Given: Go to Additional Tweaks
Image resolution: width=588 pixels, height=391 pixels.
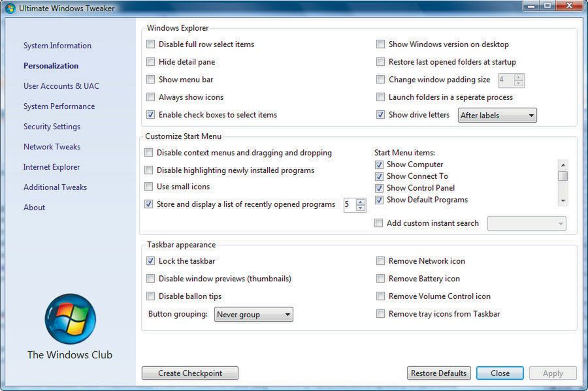Looking at the screenshot, I should [x=55, y=187].
